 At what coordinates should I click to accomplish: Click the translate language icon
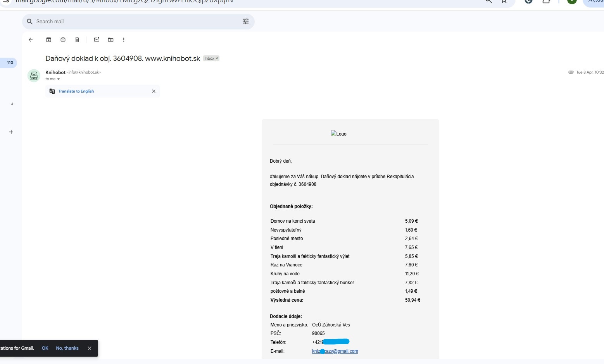[52, 91]
